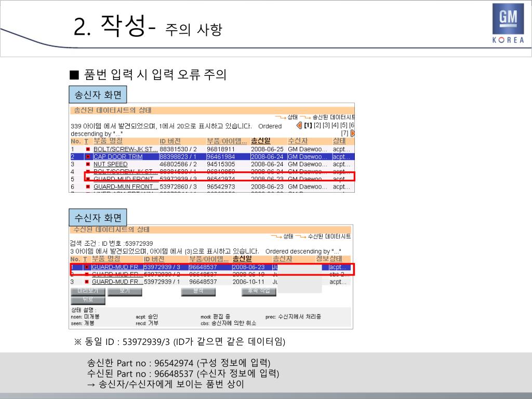Click the previous-page arrow icon in sender list
Image resolution: width=532 pixels, height=399 pixels.
(299, 125)
